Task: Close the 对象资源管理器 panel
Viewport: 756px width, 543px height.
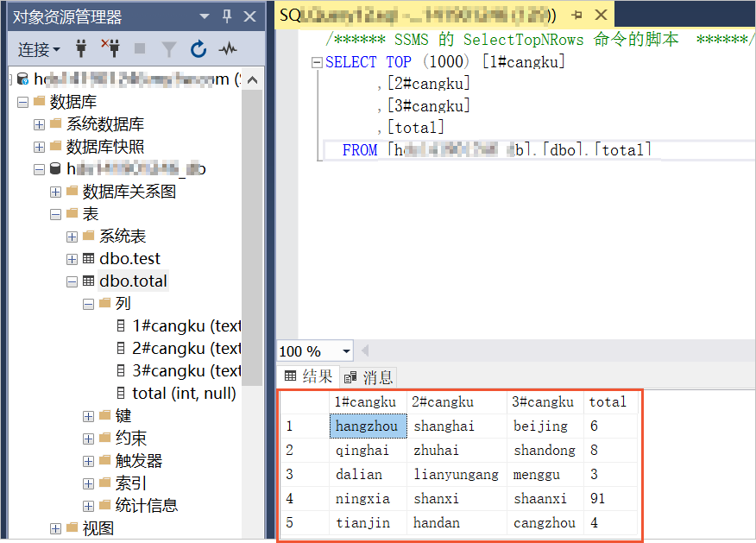Action: tap(249, 16)
